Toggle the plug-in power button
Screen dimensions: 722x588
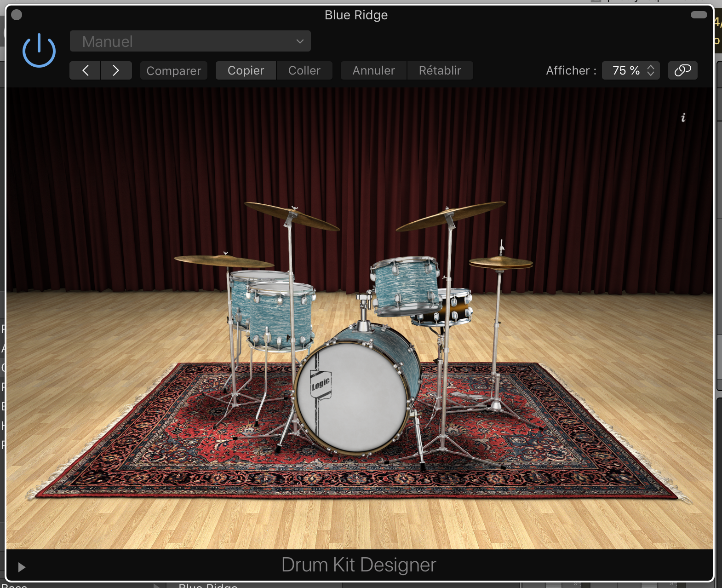[39, 51]
